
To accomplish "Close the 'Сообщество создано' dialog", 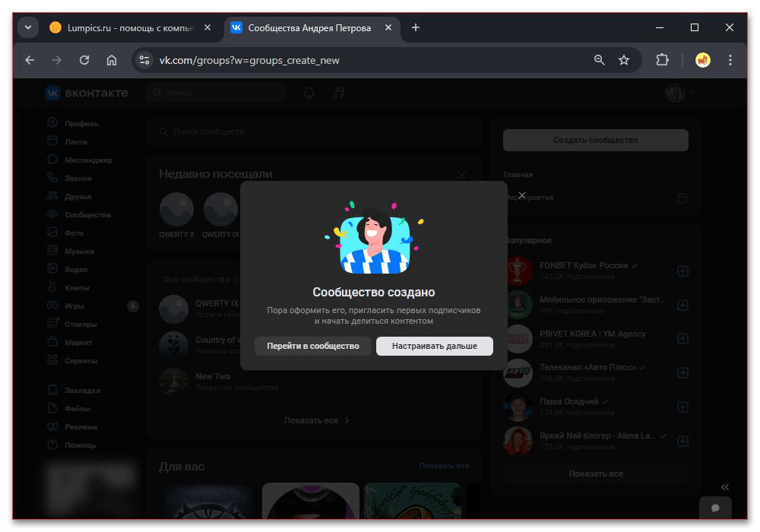I will click(x=521, y=195).
